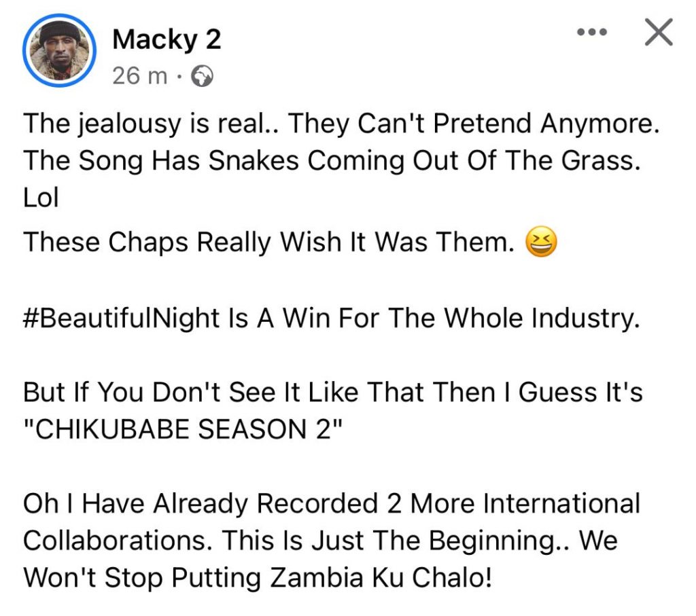The height and width of the screenshot is (616, 696).
Task: Open the three-dots post options menu
Action: [x=592, y=32]
